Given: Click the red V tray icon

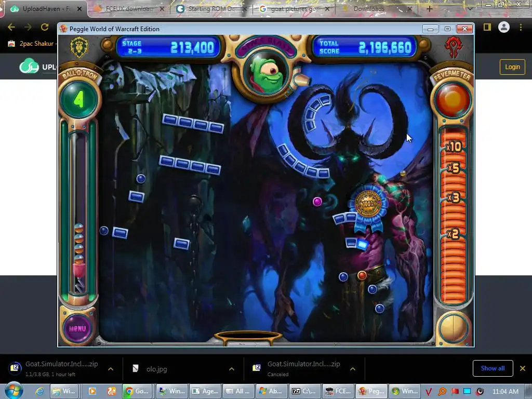Looking at the screenshot, I should [429, 392].
